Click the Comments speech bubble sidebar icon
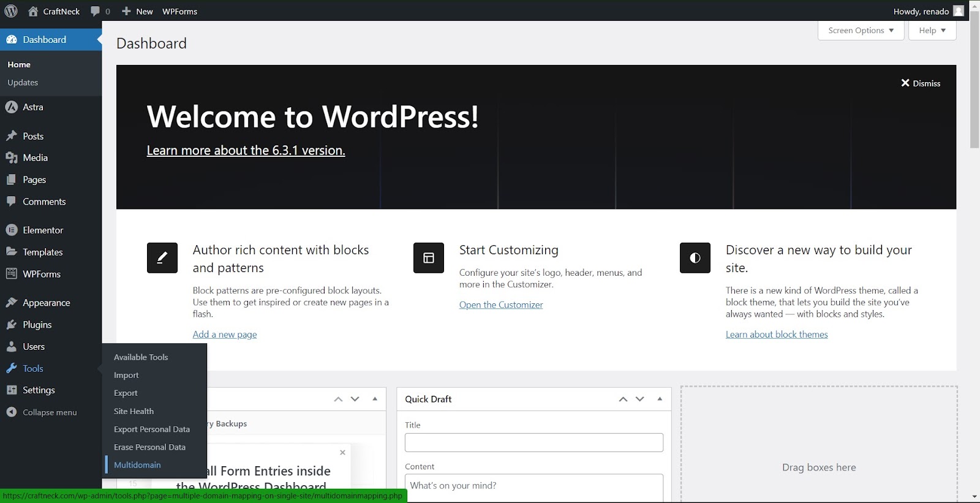 click(x=12, y=201)
